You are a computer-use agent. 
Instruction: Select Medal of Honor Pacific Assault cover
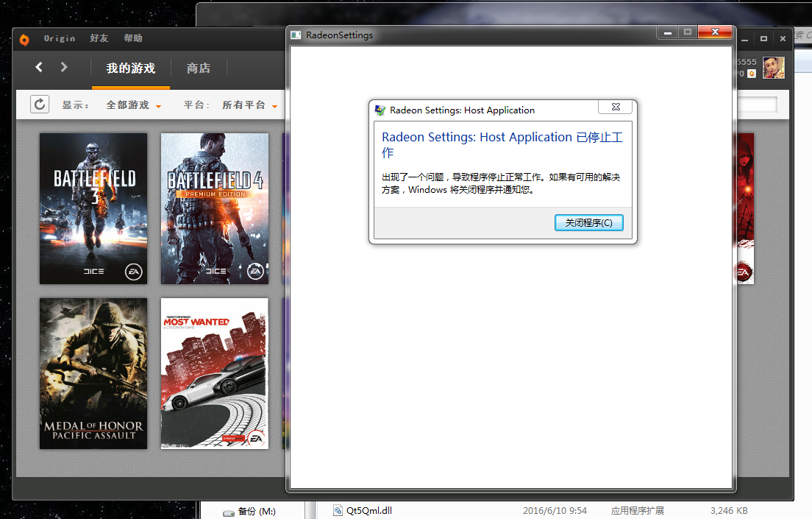point(93,373)
